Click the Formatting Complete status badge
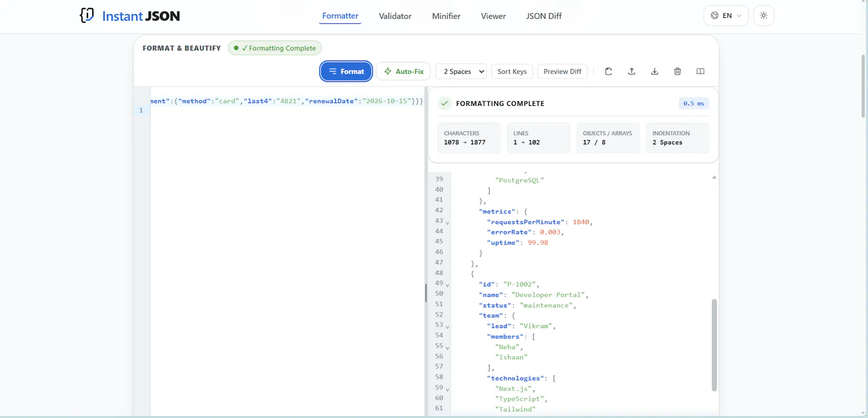 click(x=275, y=48)
